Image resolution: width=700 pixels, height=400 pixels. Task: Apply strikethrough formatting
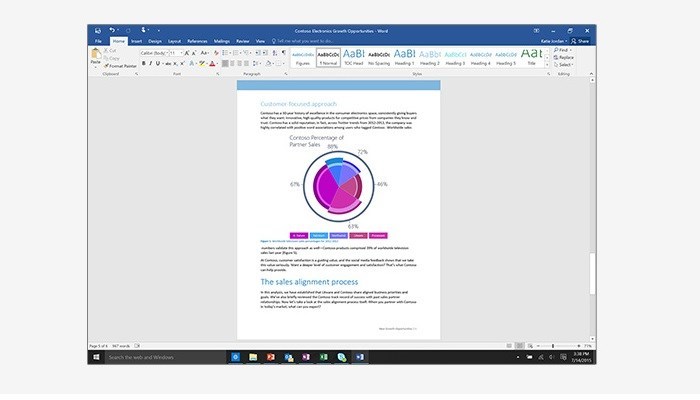point(168,63)
